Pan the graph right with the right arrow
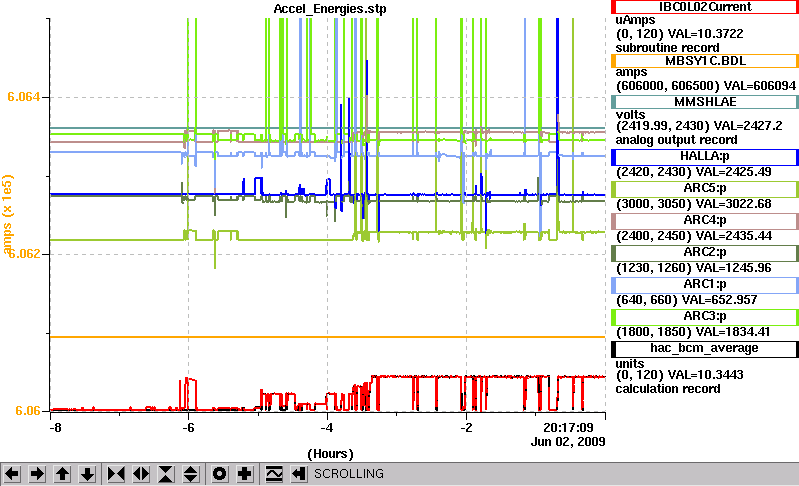This screenshot has height=486, width=799. 37,474
